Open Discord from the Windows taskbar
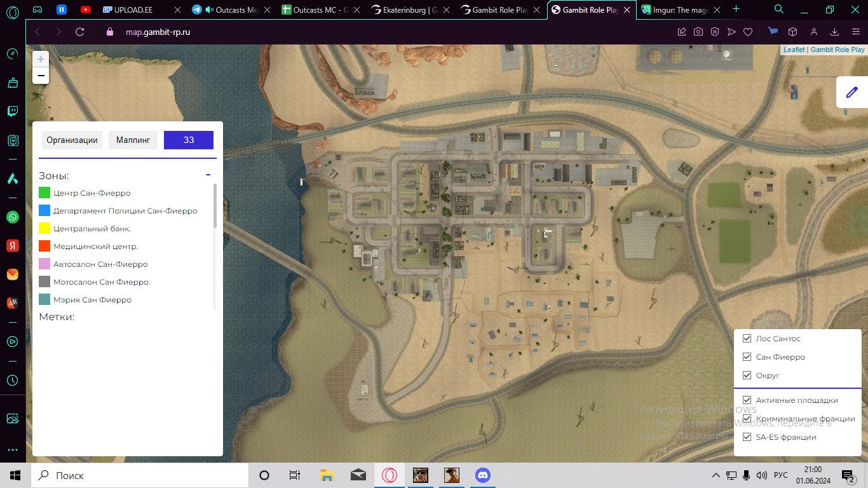This screenshot has width=868, height=488. click(x=483, y=475)
